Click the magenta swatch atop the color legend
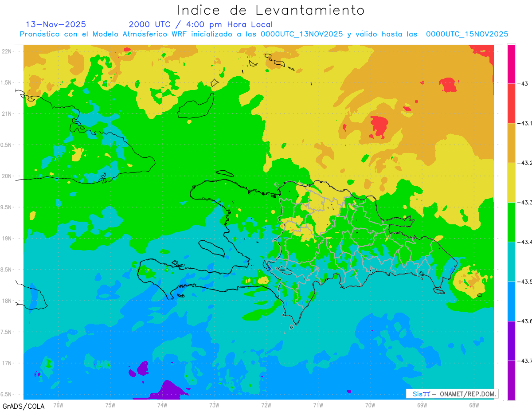This screenshot has width=532, height=411. click(x=511, y=64)
